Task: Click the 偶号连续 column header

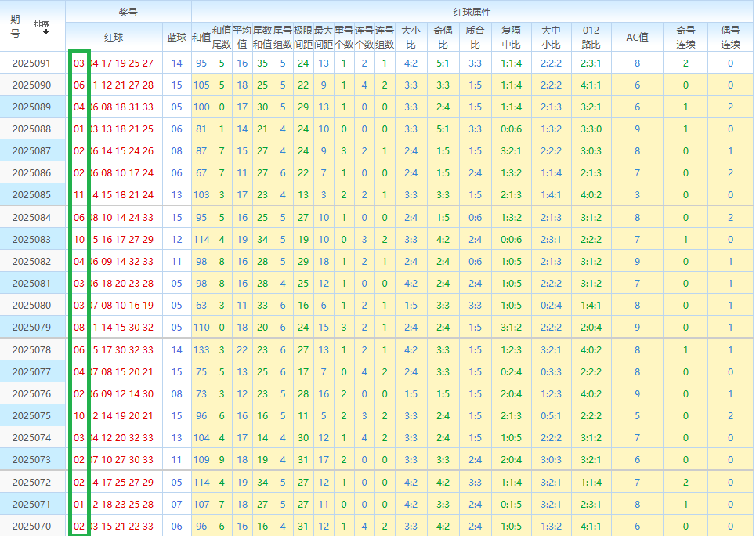Action: [730, 37]
